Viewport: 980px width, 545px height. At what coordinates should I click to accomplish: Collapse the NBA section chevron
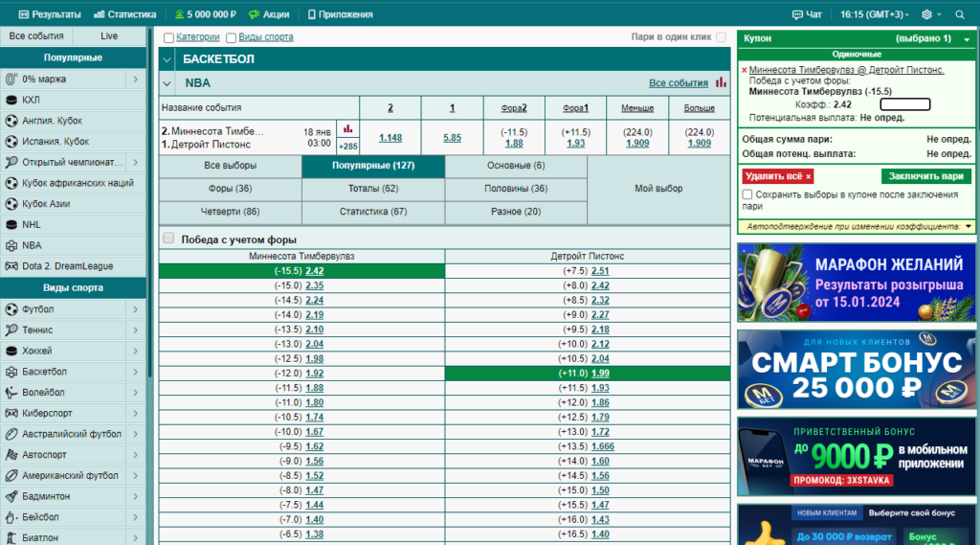tap(167, 83)
